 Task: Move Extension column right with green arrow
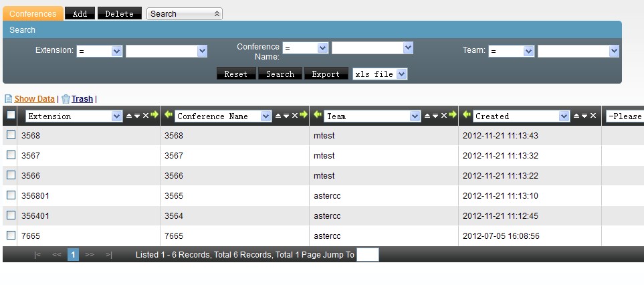[154, 116]
